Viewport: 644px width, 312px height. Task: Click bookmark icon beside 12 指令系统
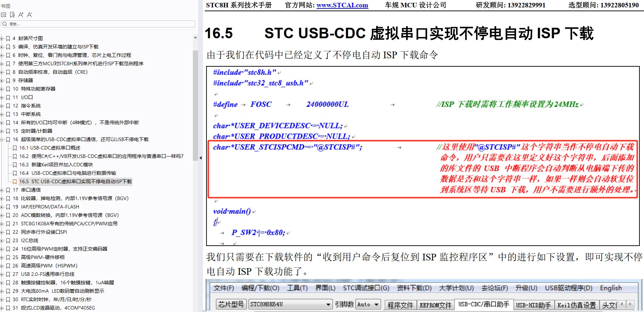(8, 106)
